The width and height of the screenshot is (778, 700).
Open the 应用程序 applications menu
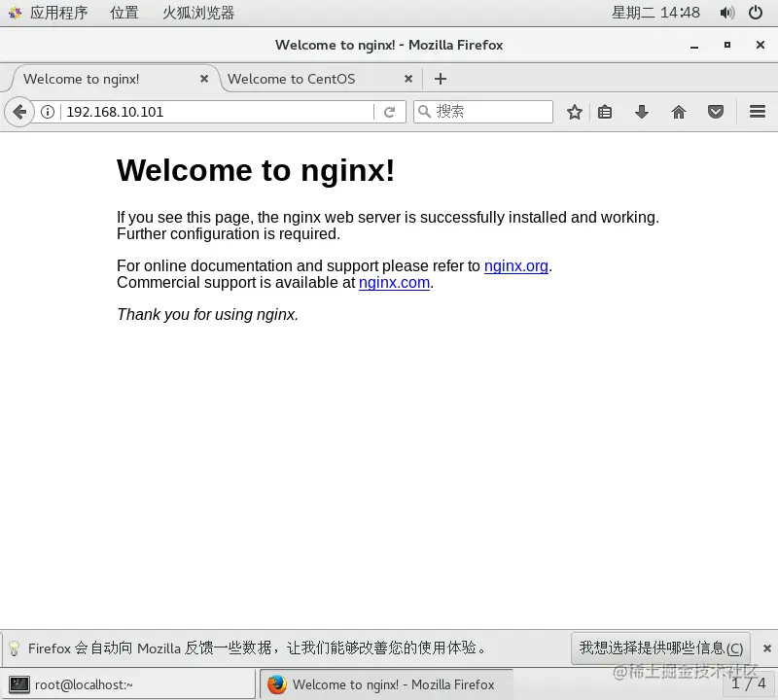pos(58,13)
